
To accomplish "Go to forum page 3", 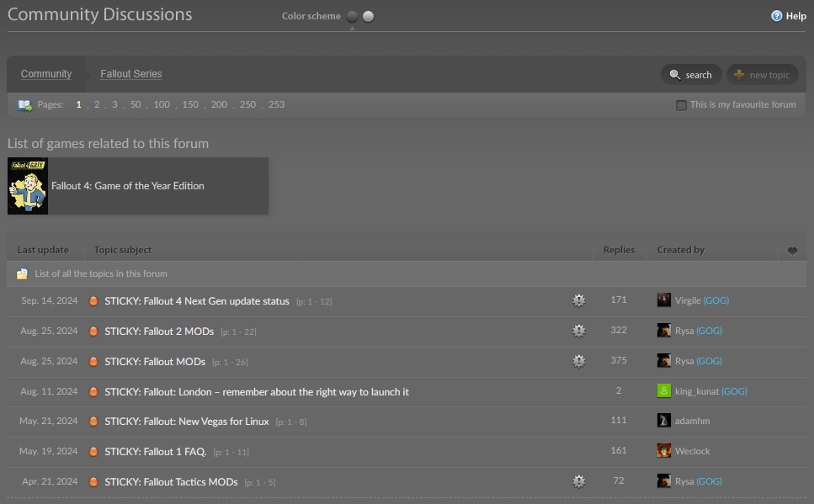I will click(x=114, y=104).
